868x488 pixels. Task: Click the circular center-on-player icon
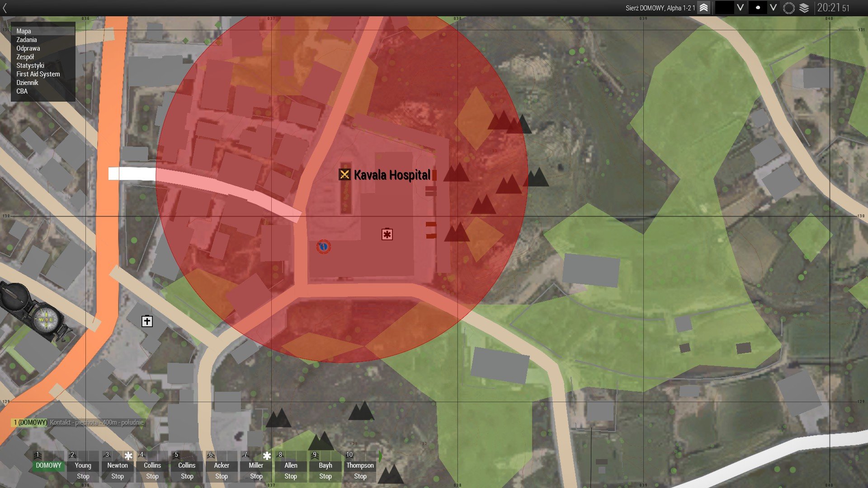tap(788, 8)
